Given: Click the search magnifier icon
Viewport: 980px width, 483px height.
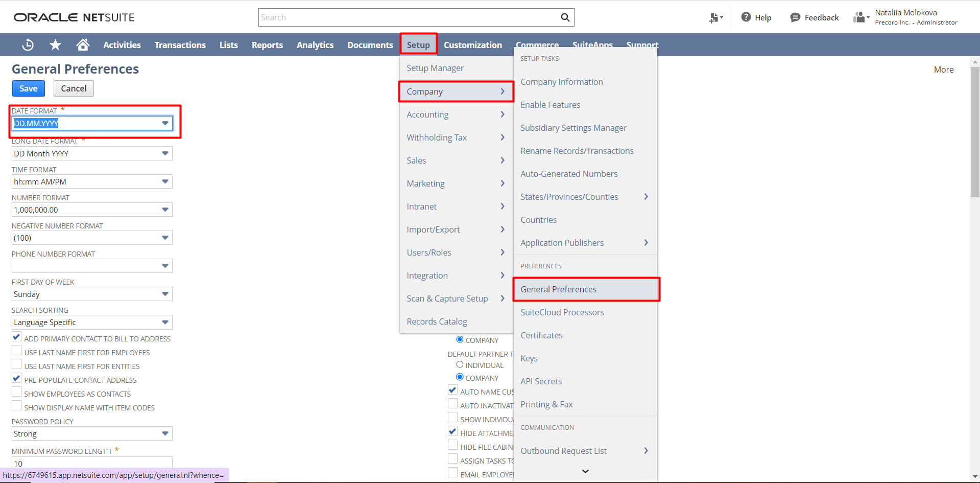Looking at the screenshot, I should pyautogui.click(x=565, y=17).
